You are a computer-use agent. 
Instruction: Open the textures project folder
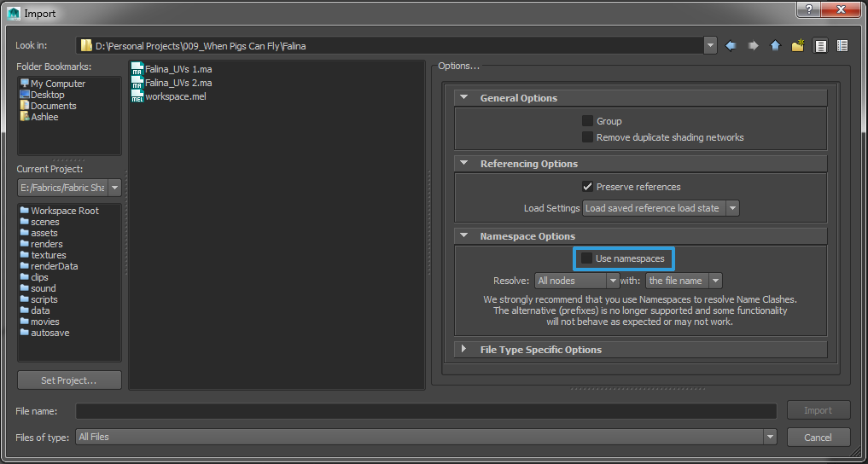[43, 255]
